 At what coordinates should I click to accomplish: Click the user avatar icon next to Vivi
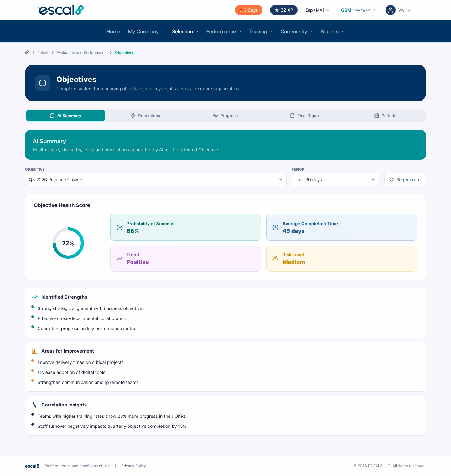391,10
